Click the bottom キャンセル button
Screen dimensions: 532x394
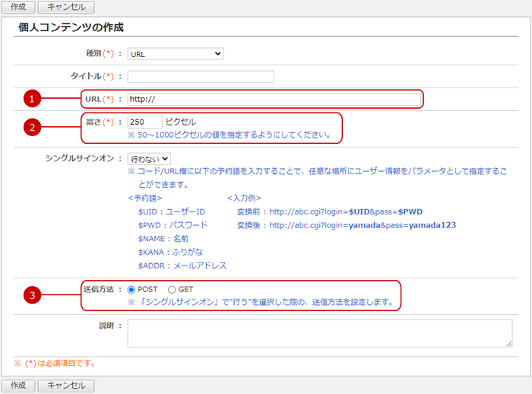pos(66,386)
